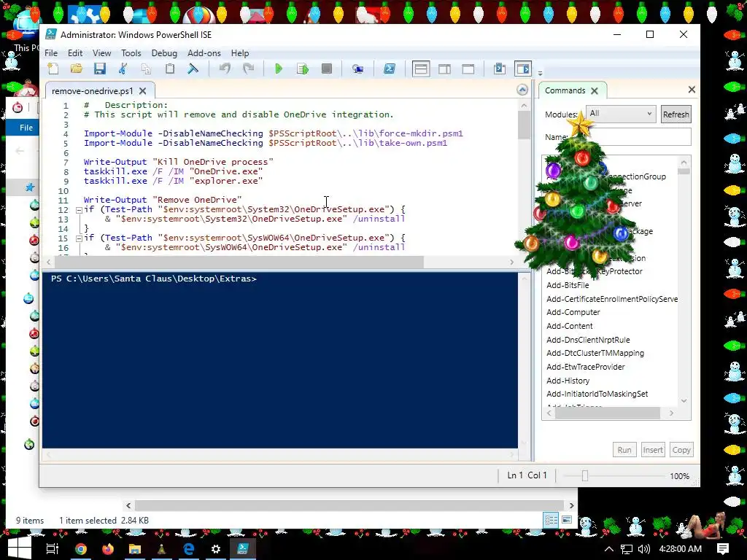747x560 pixels.
Task: Start PowerShell.exe in a separate window
Action: (390, 69)
